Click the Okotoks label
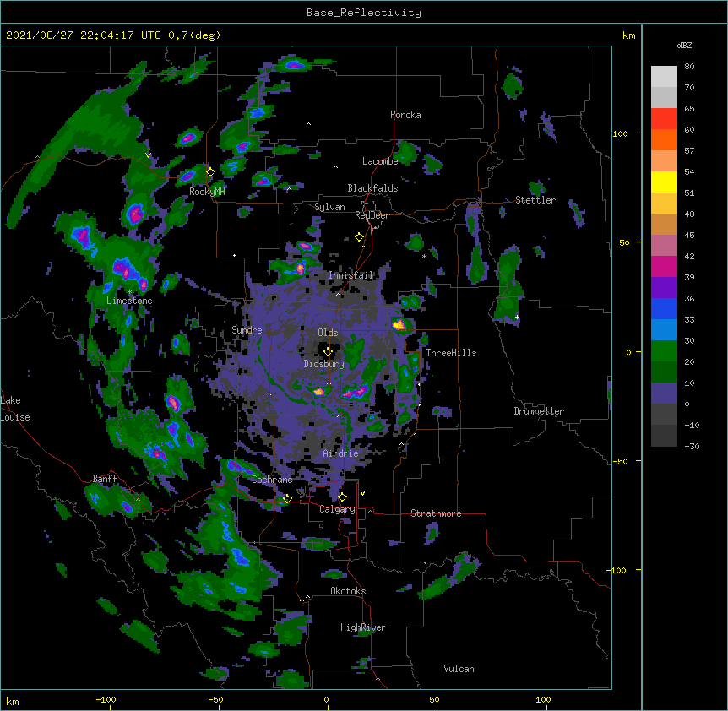Viewport: 728px width, 711px height. tap(348, 591)
